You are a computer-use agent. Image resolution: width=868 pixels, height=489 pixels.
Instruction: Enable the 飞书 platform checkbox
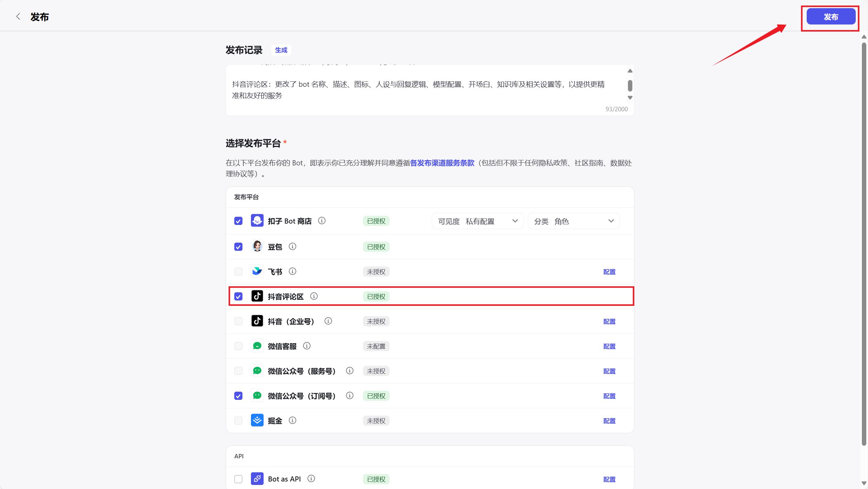238,272
